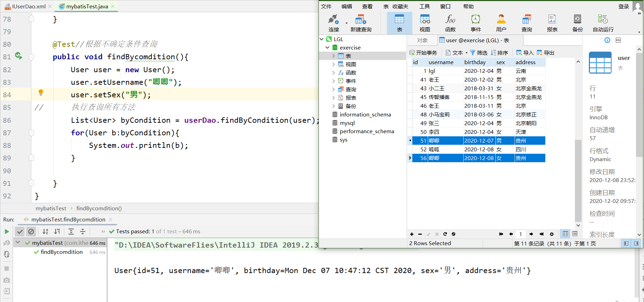Screen dimensions: 644x302
Task: Switch to the IUserDao.xml editor tab
Action: click(x=28, y=6)
